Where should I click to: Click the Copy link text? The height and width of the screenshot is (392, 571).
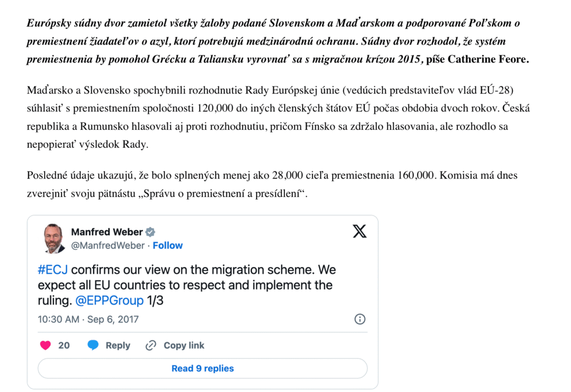coord(184,345)
